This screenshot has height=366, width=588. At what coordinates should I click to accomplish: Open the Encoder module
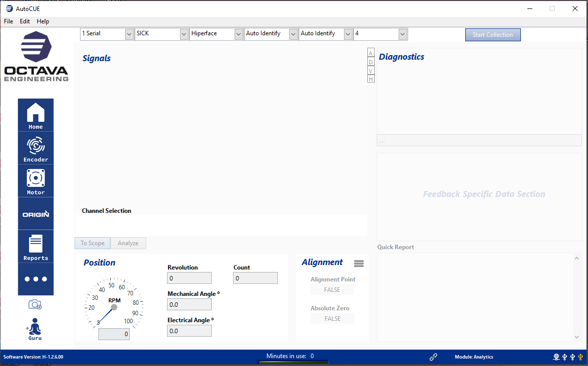pos(36,148)
